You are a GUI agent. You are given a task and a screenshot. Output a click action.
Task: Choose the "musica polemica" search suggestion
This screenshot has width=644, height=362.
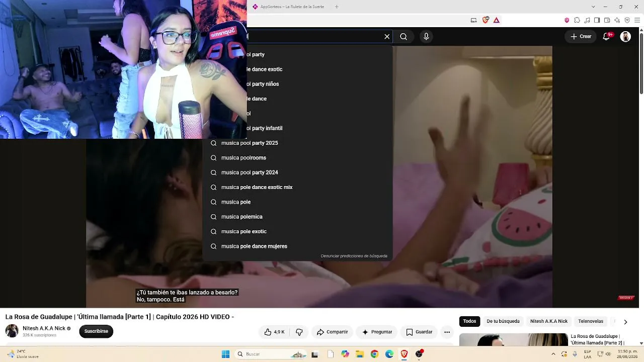coord(297,217)
